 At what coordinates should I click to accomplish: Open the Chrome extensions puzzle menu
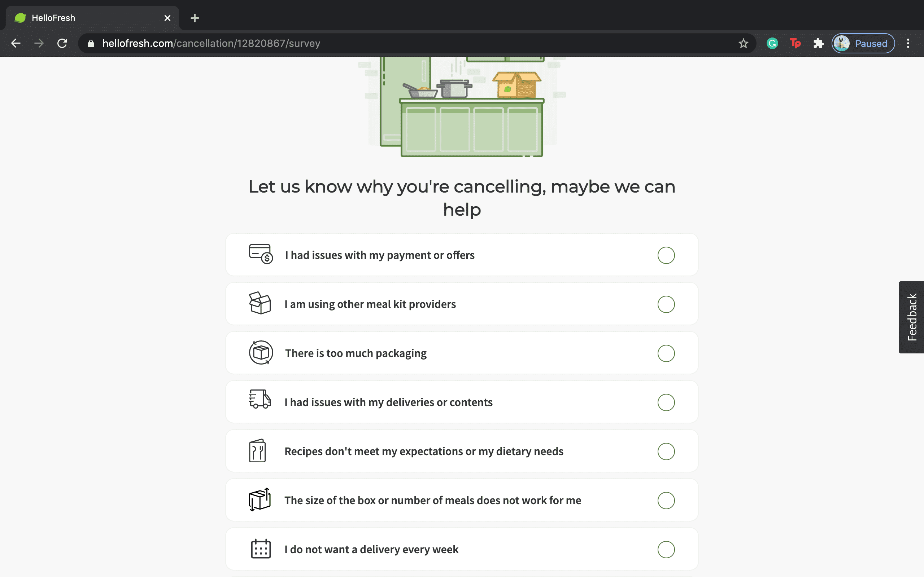coord(819,43)
